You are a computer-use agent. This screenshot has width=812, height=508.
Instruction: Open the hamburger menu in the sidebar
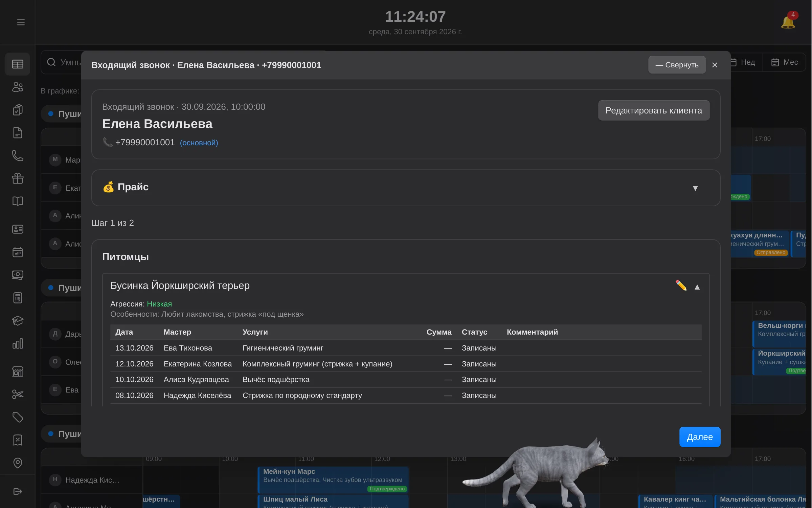pos(21,22)
